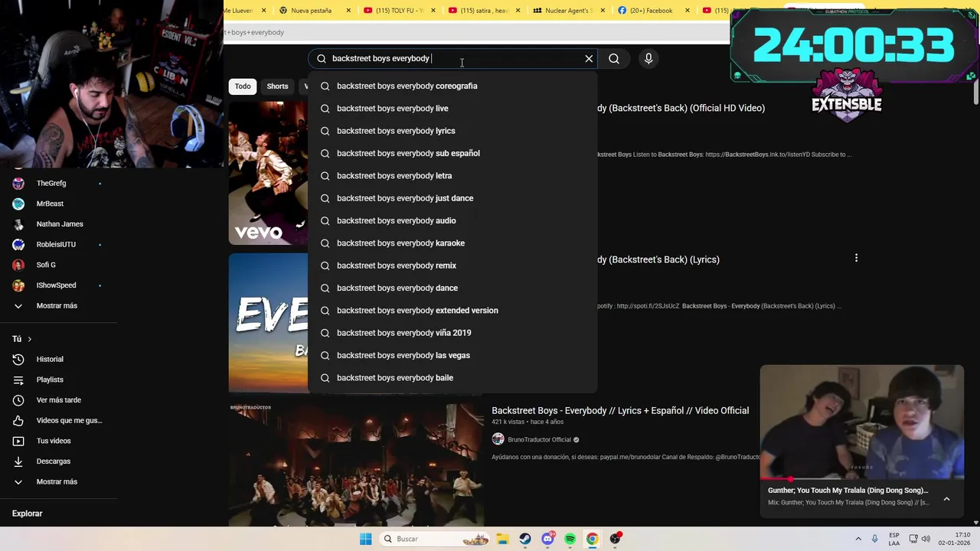Open BrunoTraductor Official channel name

(x=539, y=440)
